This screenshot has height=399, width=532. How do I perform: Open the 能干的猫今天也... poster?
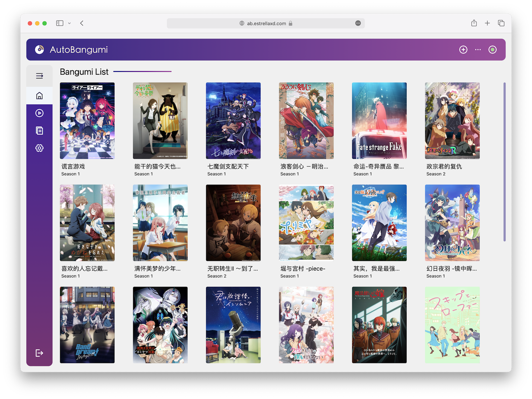pyautogui.click(x=160, y=121)
